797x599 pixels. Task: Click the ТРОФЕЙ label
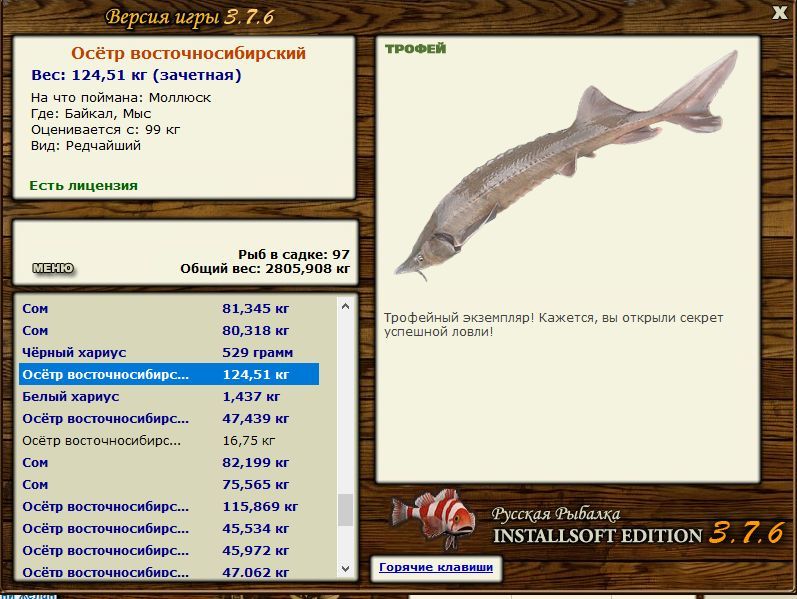point(415,49)
